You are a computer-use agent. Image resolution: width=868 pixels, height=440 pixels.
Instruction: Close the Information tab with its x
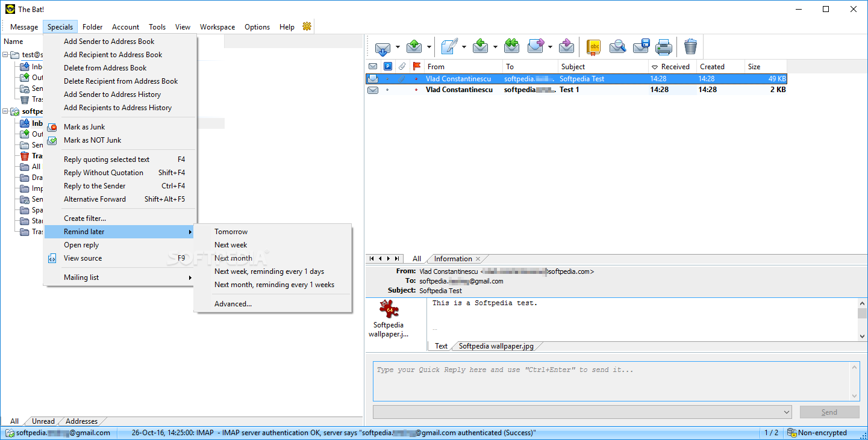click(x=478, y=259)
